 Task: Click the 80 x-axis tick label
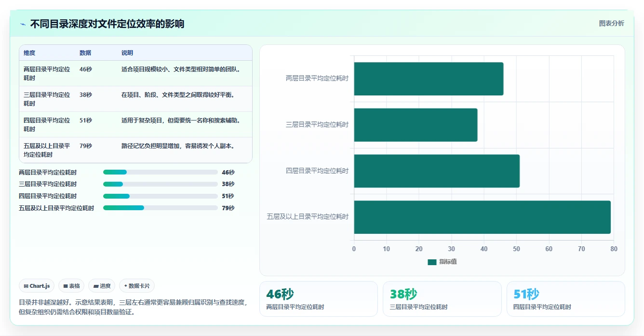[614, 249]
